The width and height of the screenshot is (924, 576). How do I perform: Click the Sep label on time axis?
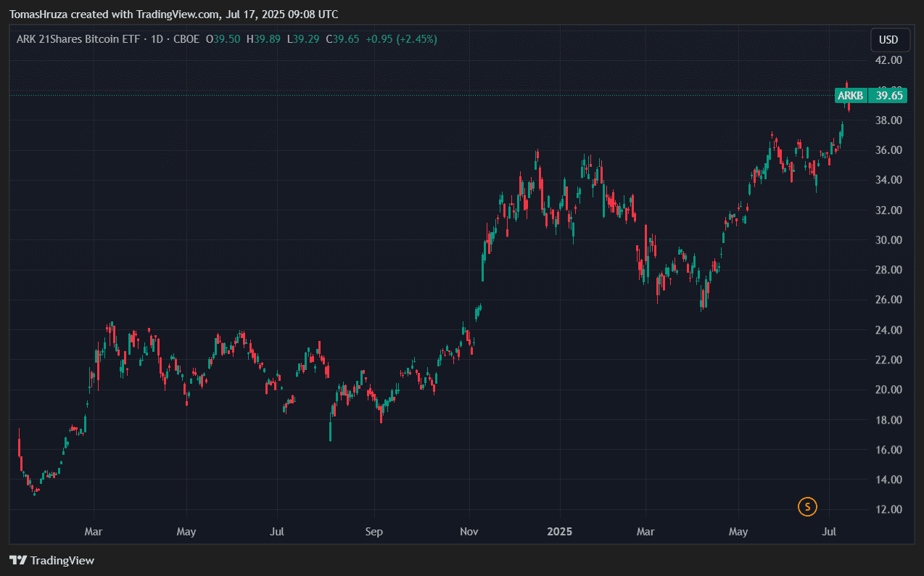click(x=374, y=532)
